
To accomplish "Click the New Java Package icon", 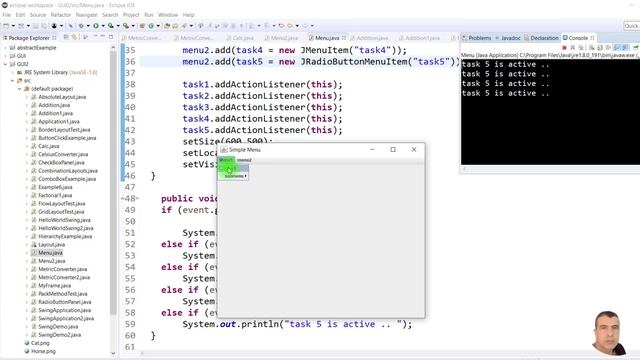I will pos(142,26).
